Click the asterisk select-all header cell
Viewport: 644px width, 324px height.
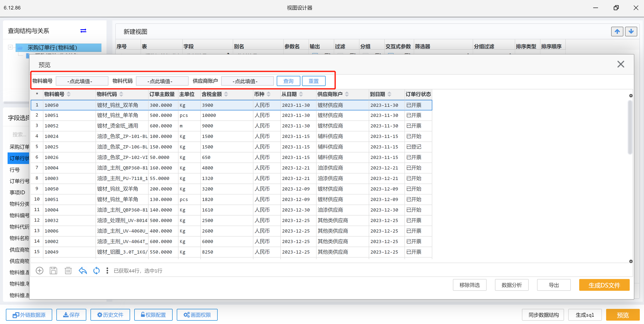click(37, 94)
